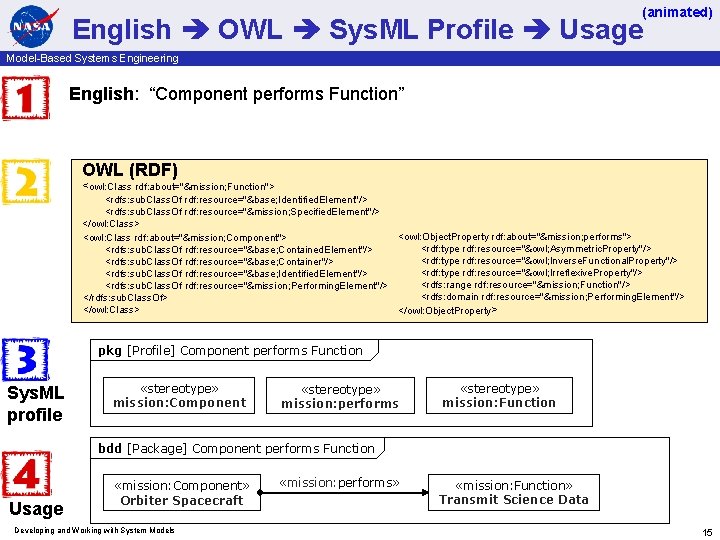This screenshot has width=720, height=540.
Task: Click the '&owl;AsymmetricProperty' type line
Action: click(x=536, y=249)
